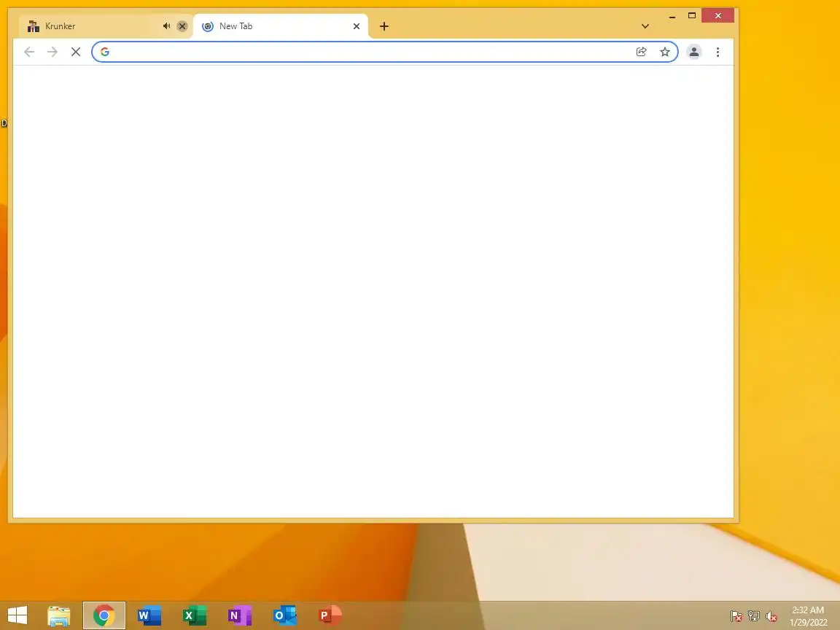The width and height of the screenshot is (840, 630).
Task: Open File Explorer from taskbar
Action: tap(59, 615)
